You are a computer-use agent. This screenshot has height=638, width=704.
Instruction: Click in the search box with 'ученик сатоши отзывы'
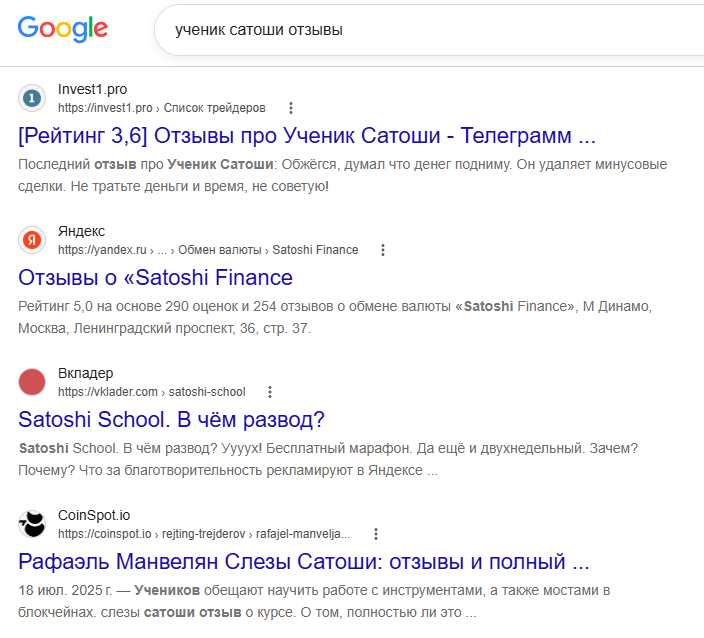pyautogui.click(x=431, y=30)
